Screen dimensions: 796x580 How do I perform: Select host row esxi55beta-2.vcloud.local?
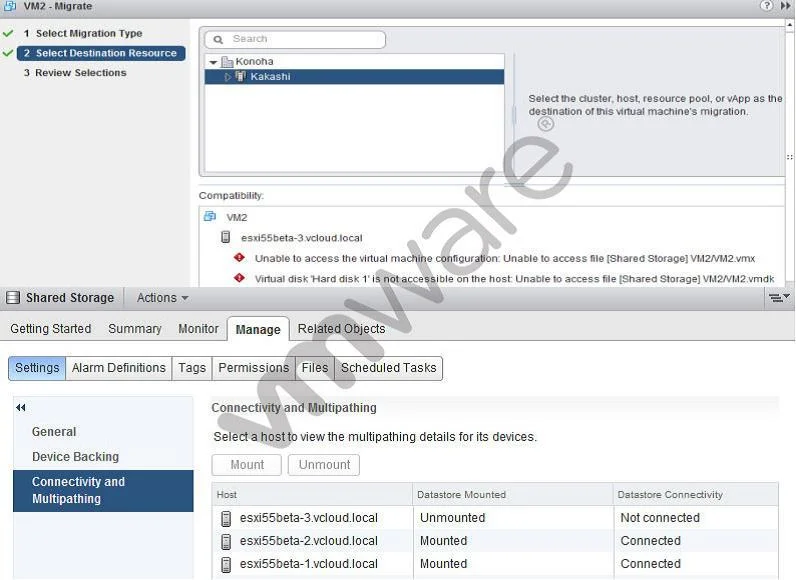click(x=495, y=541)
